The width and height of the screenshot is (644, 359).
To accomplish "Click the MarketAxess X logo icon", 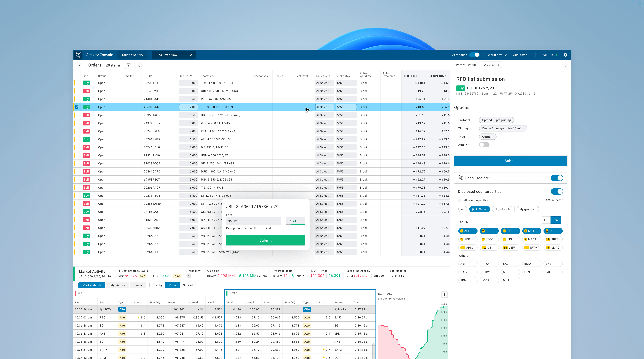I will 78,55.
